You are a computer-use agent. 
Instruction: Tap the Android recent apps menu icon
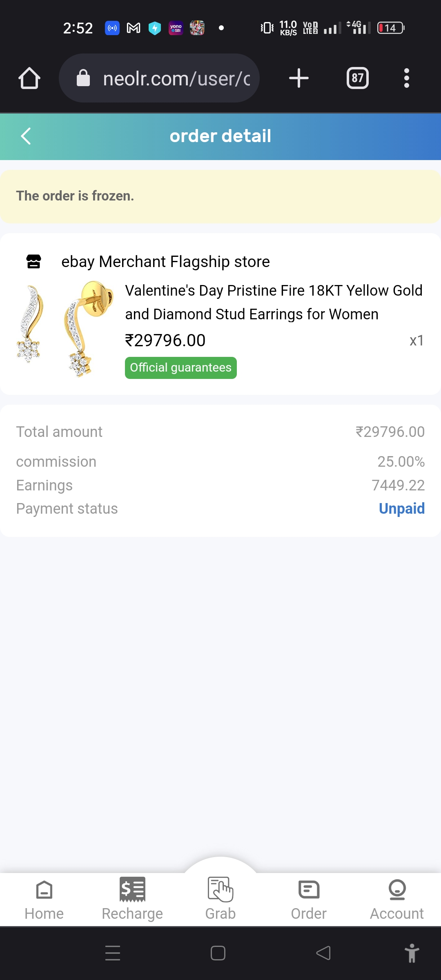(x=113, y=953)
